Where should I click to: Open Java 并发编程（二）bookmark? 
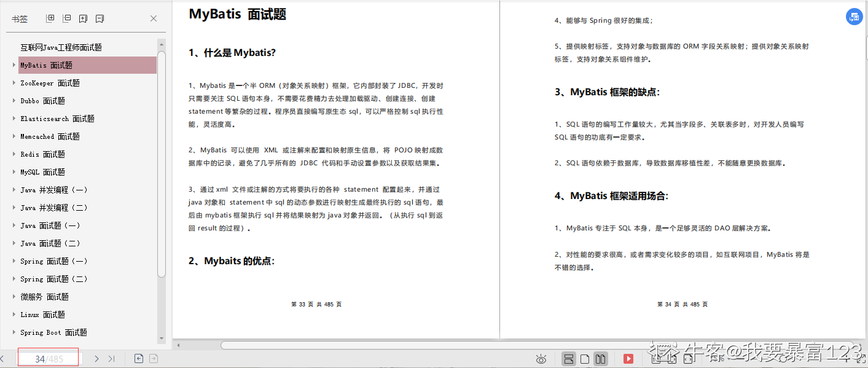point(54,208)
